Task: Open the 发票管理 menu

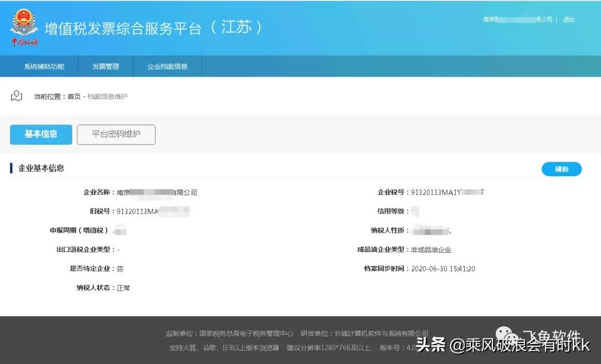Action: point(106,66)
